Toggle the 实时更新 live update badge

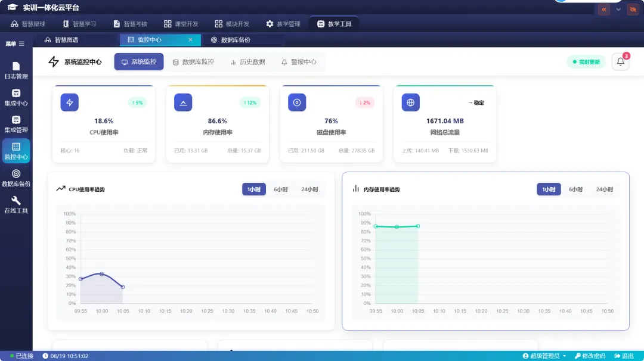click(x=586, y=62)
